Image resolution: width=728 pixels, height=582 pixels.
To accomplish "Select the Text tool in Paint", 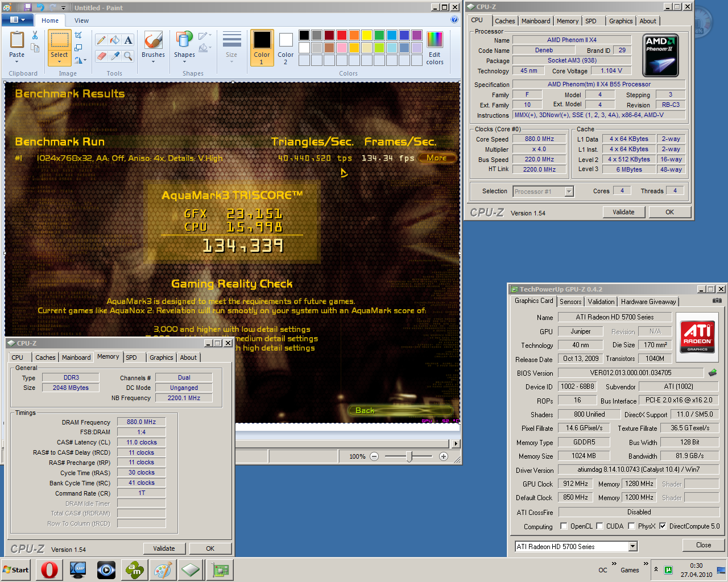I will [x=129, y=40].
